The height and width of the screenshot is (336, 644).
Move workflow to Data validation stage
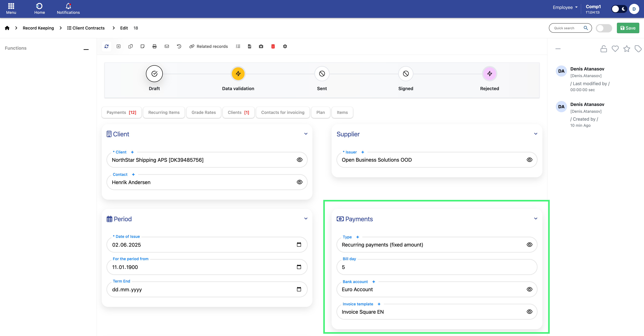tap(238, 74)
